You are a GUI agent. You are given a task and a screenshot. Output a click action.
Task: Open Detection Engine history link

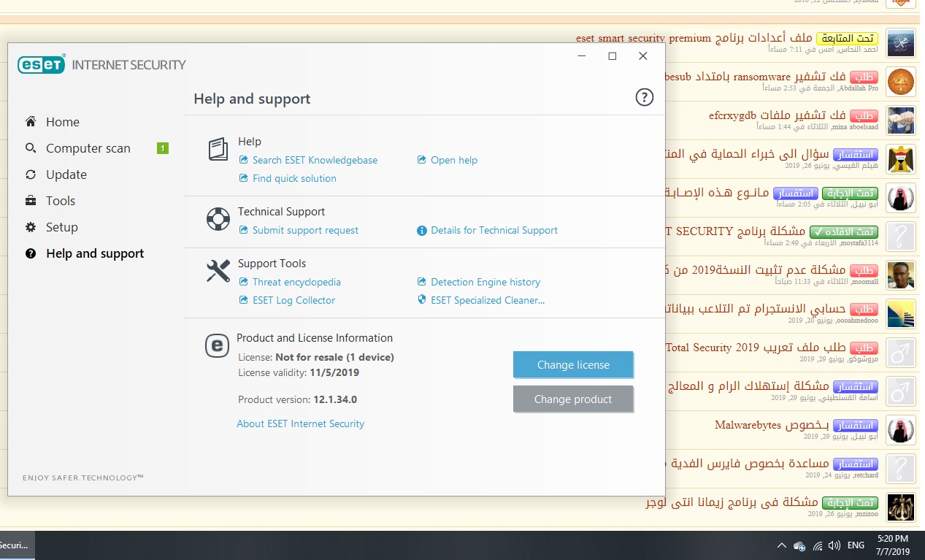click(x=485, y=282)
